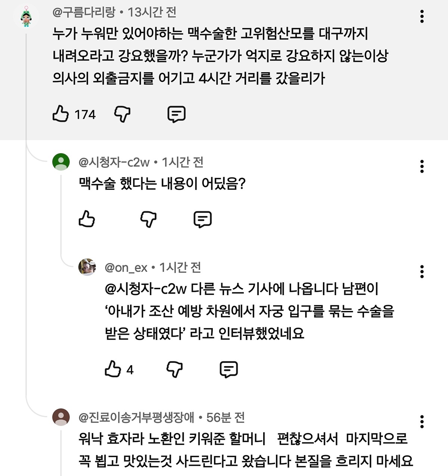Image resolution: width=448 pixels, height=476 pixels.
Task: Reply to @구름다리랑's comment
Action: click(x=176, y=114)
